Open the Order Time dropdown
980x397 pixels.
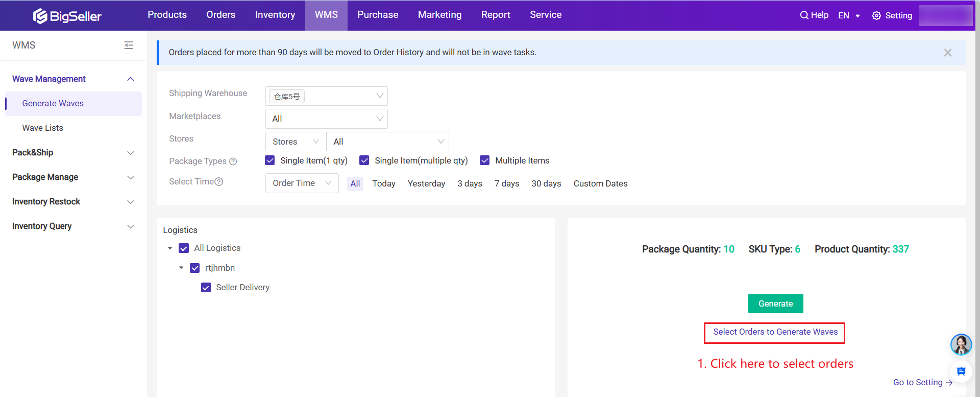point(302,183)
